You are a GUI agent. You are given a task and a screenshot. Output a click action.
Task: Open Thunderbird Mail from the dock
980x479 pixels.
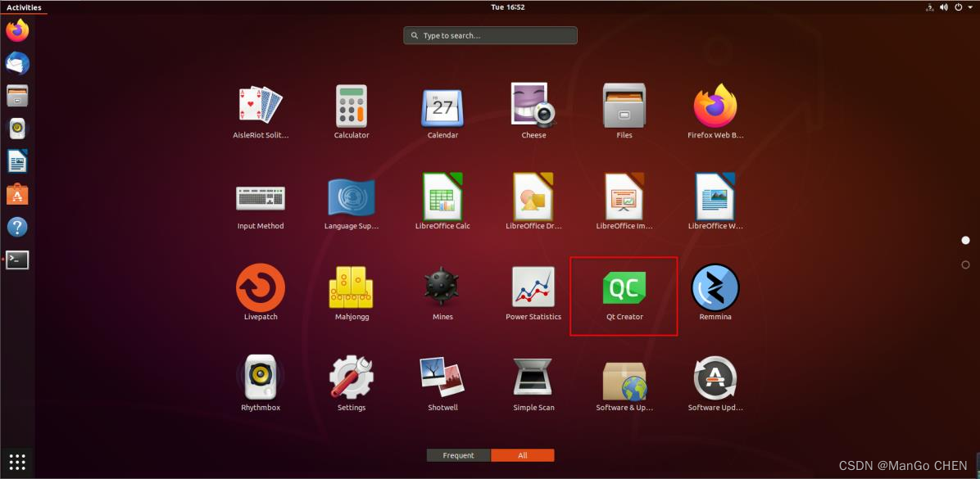click(x=17, y=63)
